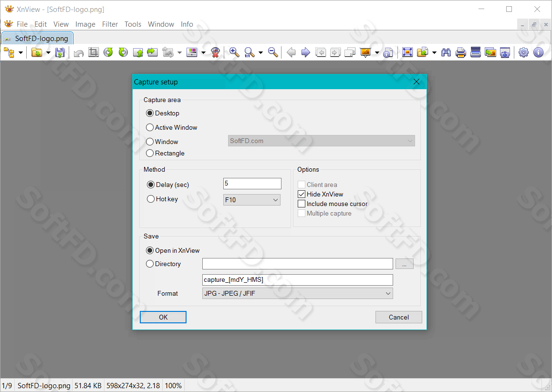Click the blue About info icon
The height and width of the screenshot is (392, 552).
pos(539,52)
